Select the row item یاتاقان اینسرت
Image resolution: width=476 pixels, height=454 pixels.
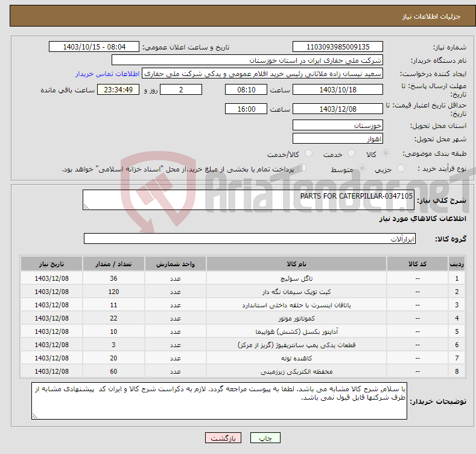pos(296,305)
